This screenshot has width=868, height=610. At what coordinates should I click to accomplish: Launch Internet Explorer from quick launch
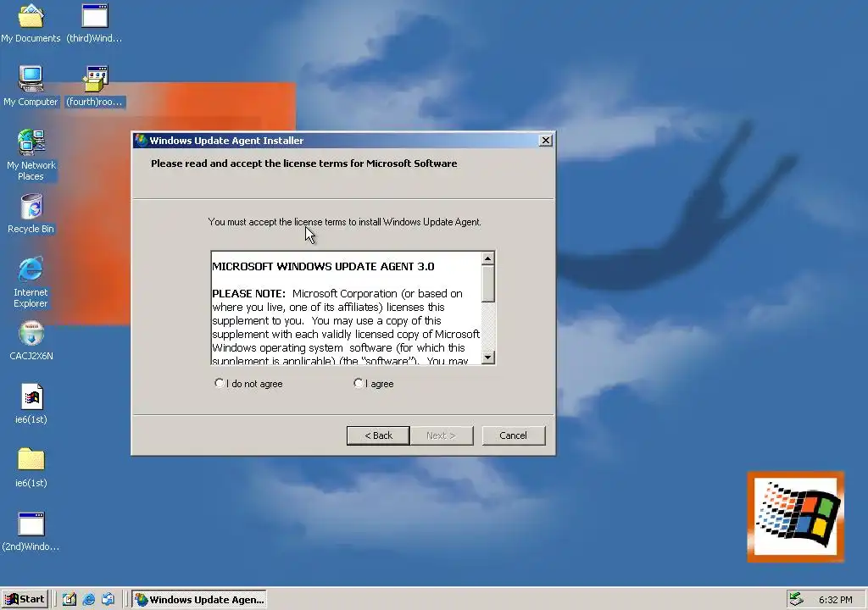88,599
